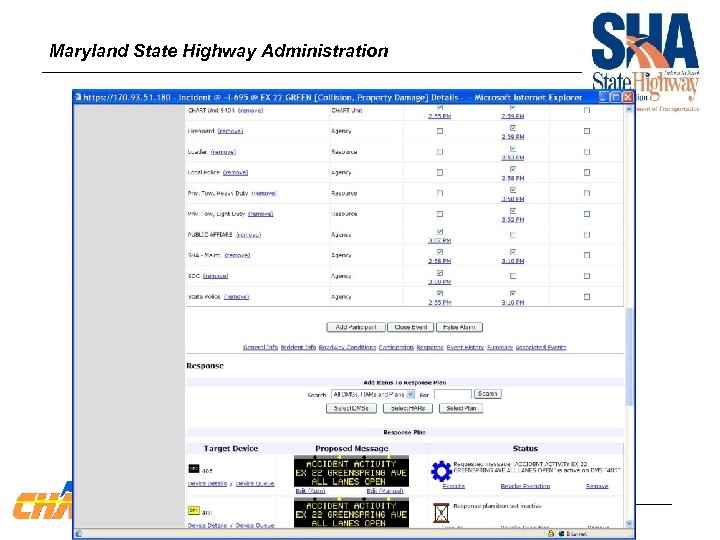
Task: Click the yellow DMS 401 device icon
Action: click(x=194, y=510)
